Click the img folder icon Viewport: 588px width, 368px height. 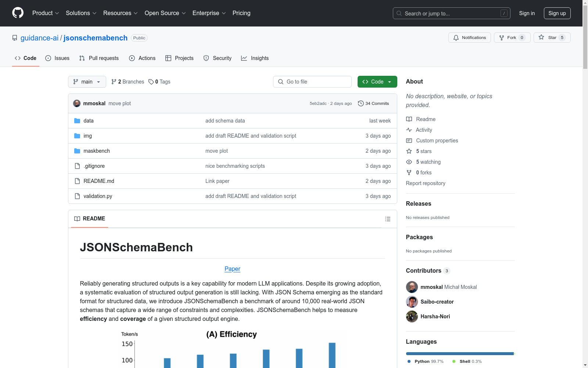[x=77, y=136]
